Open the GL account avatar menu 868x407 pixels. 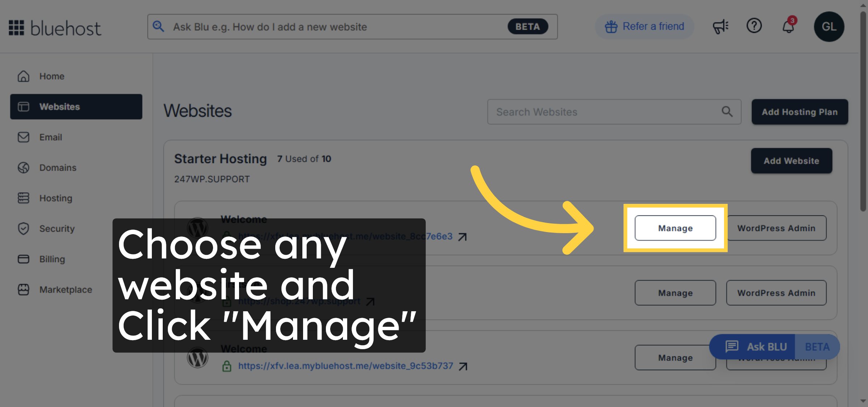coord(829,26)
